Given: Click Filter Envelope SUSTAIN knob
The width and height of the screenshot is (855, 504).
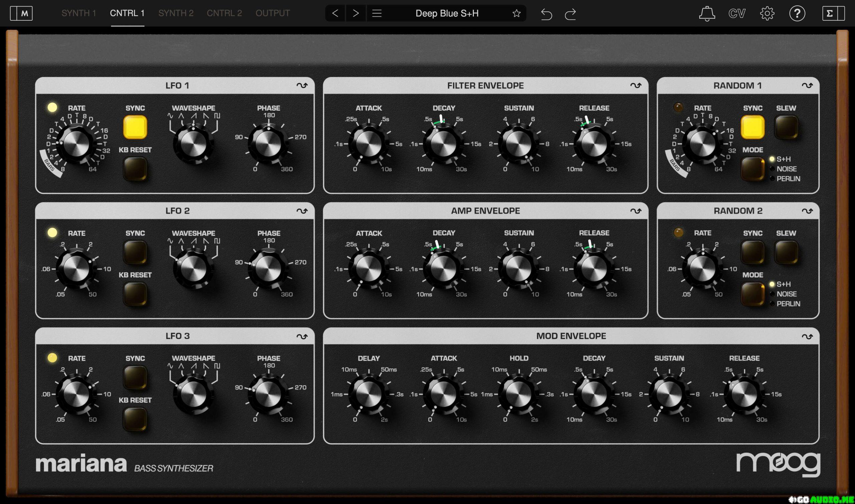Looking at the screenshot, I should [518, 144].
